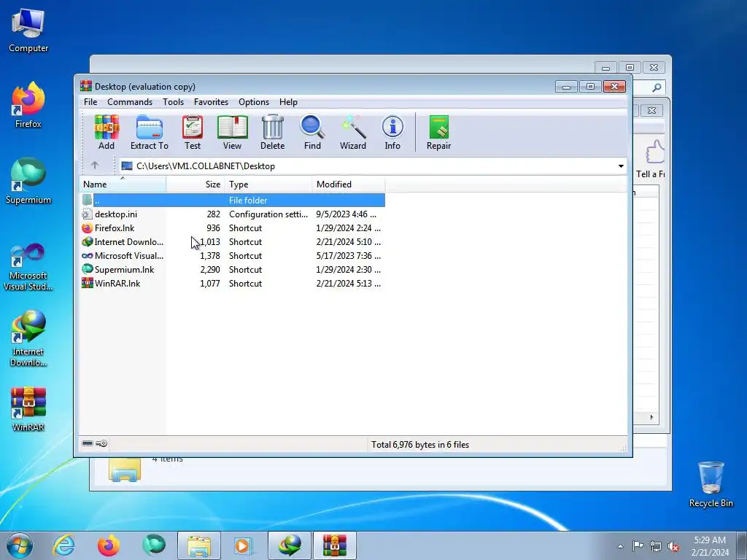Screen dimensions: 747x560
Task: Select the Internet Downlo... shortcut row
Action: (233, 242)
